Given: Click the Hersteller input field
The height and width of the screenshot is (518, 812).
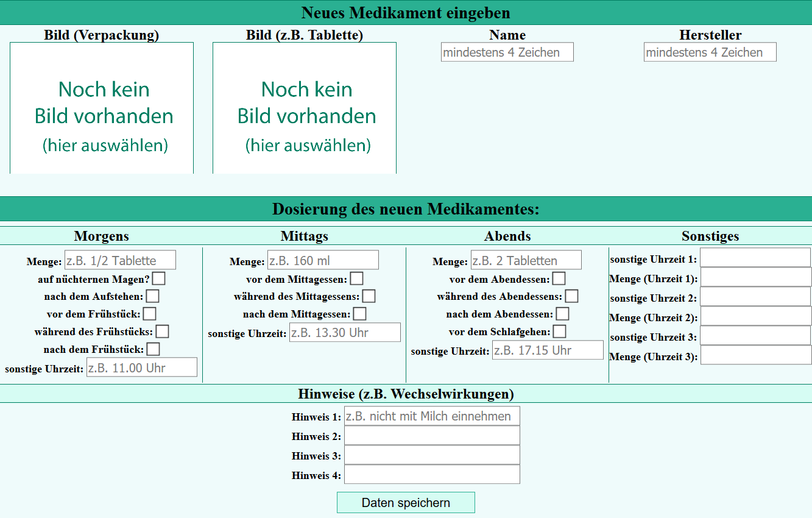Looking at the screenshot, I should (710, 52).
